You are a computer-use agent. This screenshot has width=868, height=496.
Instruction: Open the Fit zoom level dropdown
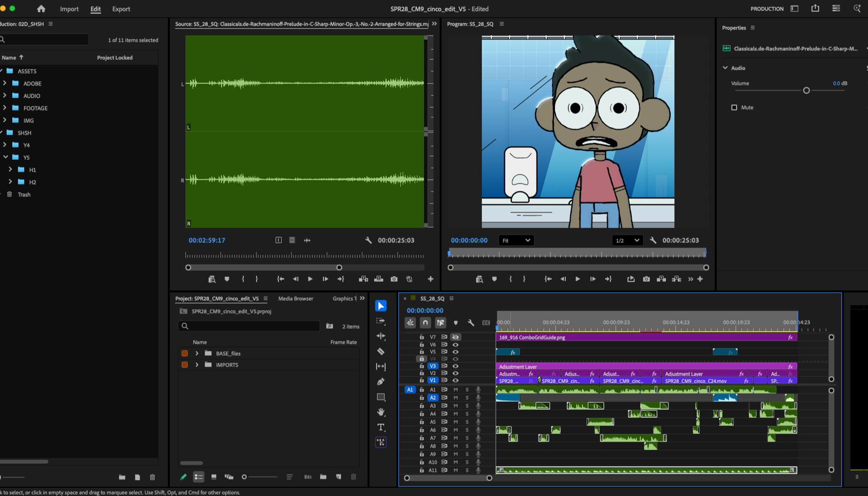pyautogui.click(x=517, y=240)
